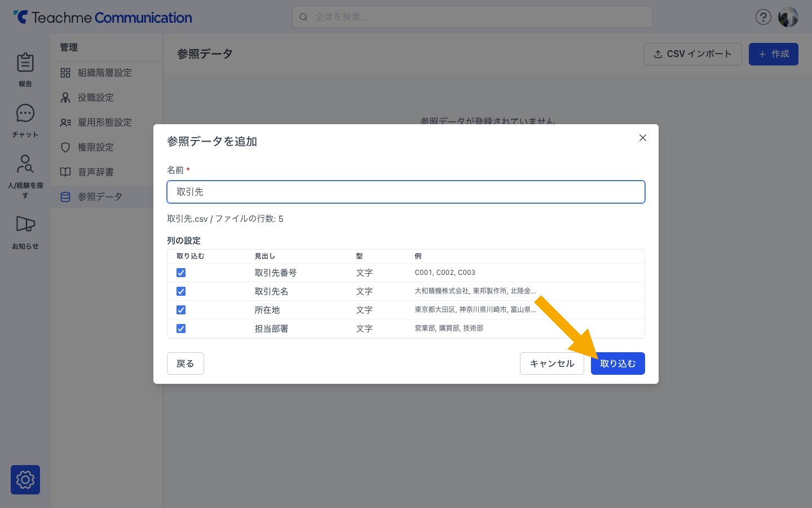Open 人/経験を探す people search
Image resolution: width=812 pixels, height=508 pixels.
[25, 176]
